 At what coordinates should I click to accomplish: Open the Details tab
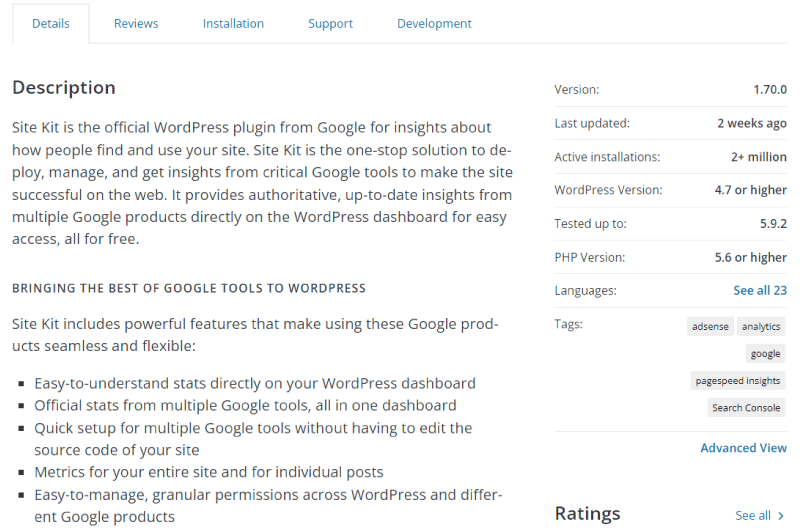pos(51,23)
